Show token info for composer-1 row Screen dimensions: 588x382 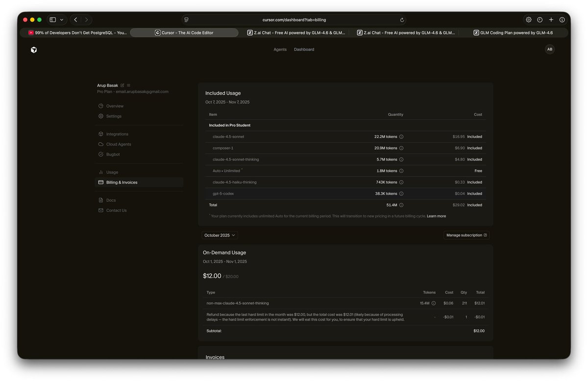click(401, 148)
